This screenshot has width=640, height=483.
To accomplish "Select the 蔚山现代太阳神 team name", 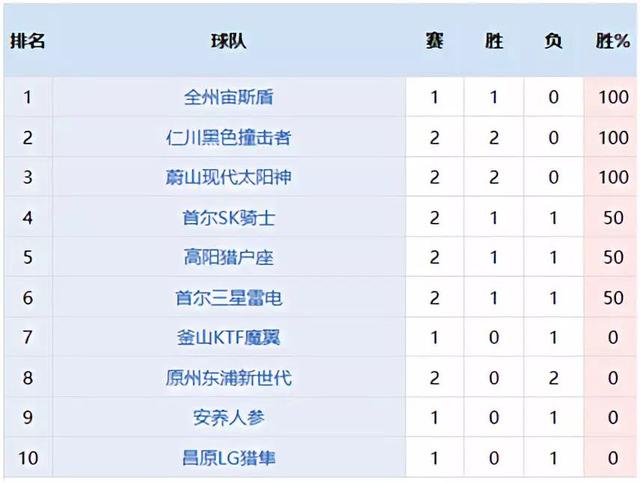I will (x=229, y=178).
